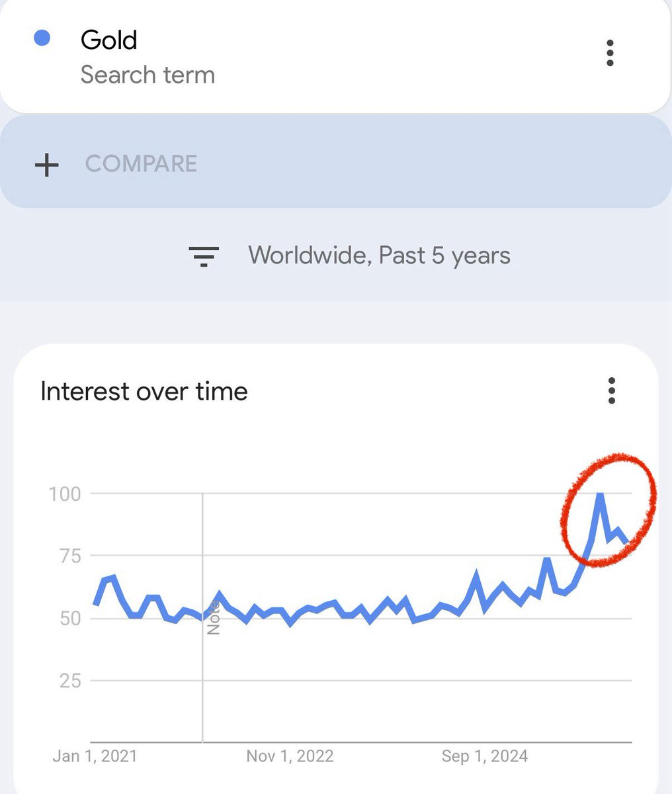Click the Nov 1, 2022 axis label
The image size is (672, 794).
290,756
